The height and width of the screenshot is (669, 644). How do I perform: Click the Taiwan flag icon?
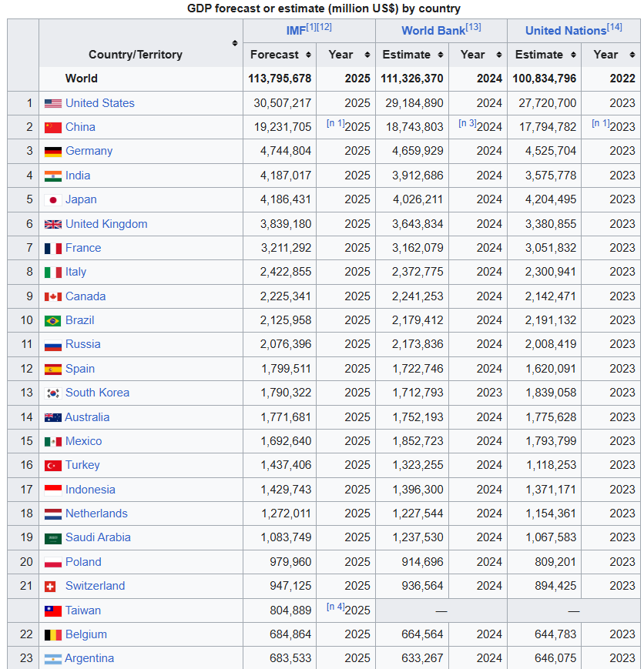[53, 611]
